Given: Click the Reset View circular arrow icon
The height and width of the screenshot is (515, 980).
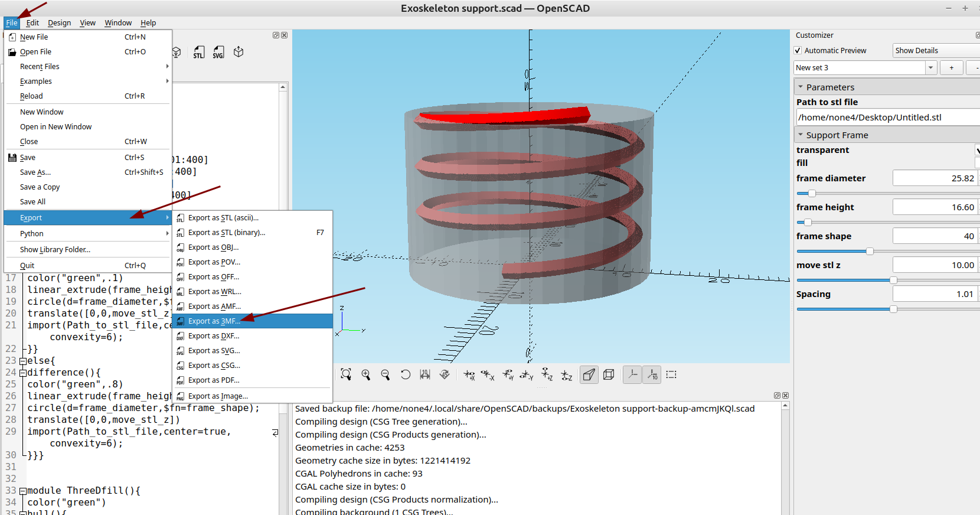Looking at the screenshot, I should pos(406,374).
